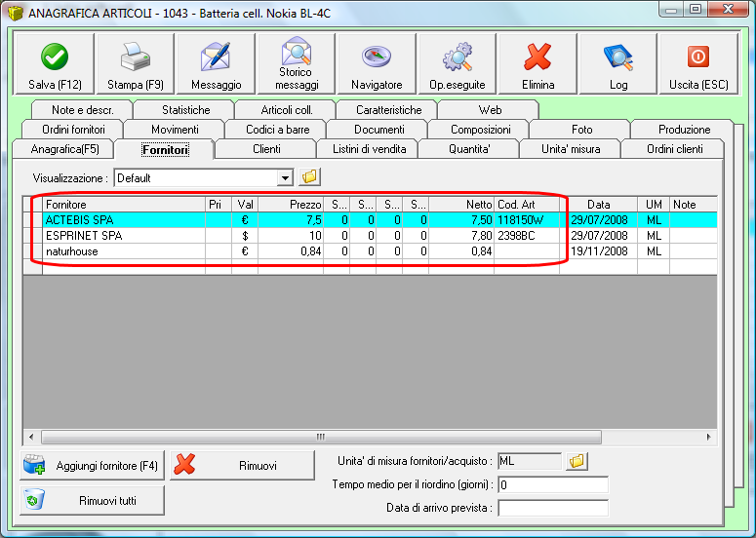
Task: Click the Unita' di misura fornitori/acquisto field
Action: 530,461
